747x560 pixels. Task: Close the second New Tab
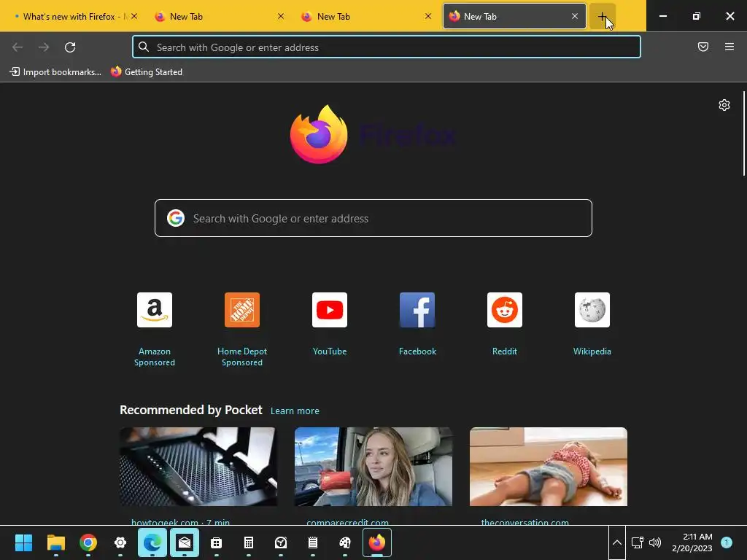(x=281, y=16)
